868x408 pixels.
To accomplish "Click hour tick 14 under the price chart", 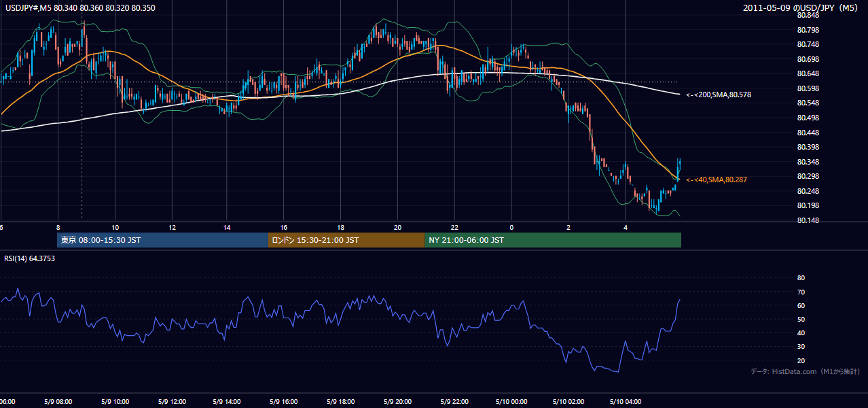I will [x=228, y=227].
